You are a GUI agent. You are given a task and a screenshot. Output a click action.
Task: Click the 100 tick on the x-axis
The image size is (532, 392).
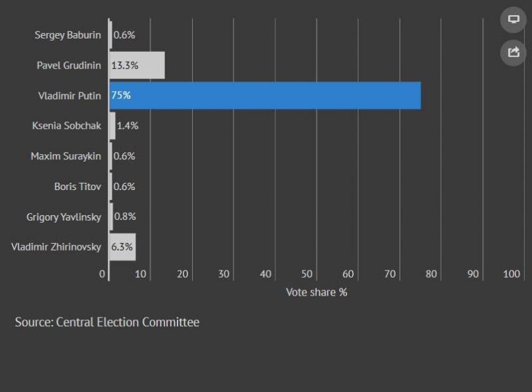point(511,274)
